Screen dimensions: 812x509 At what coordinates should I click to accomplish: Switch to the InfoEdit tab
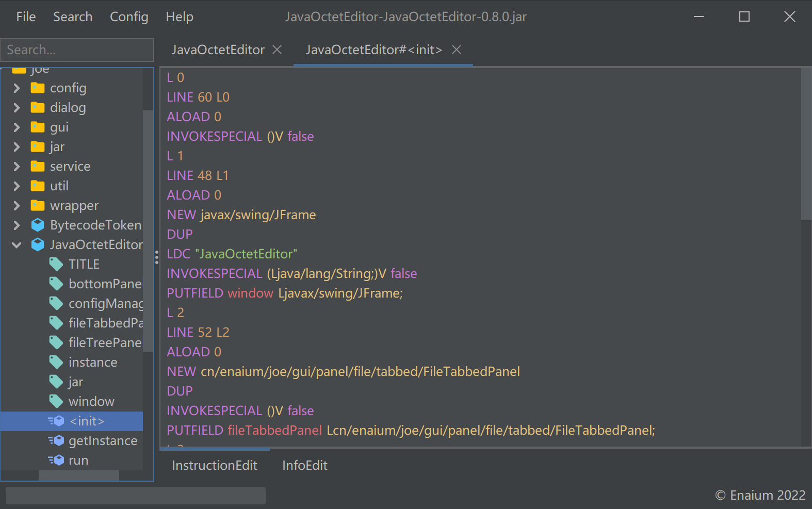click(x=304, y=466)
